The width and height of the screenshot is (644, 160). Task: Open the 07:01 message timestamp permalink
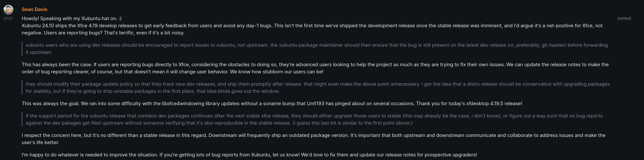pos(8,19)
